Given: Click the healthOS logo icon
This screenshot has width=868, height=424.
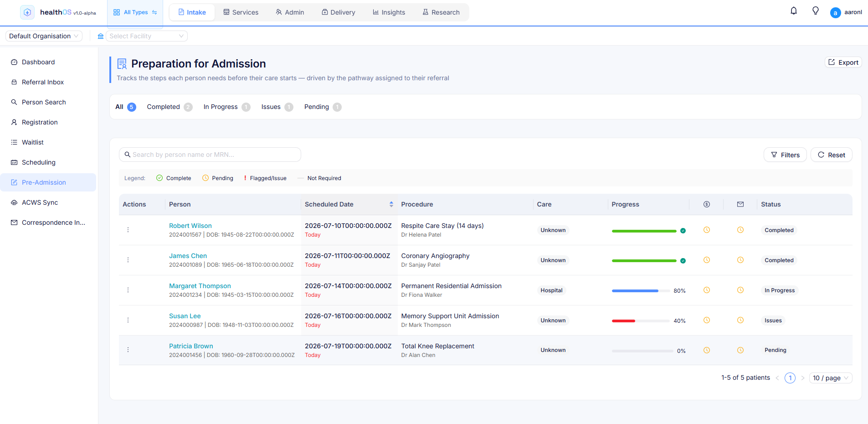Looking at the screenshot, I should pyautogui.click(x=27, y=12).
